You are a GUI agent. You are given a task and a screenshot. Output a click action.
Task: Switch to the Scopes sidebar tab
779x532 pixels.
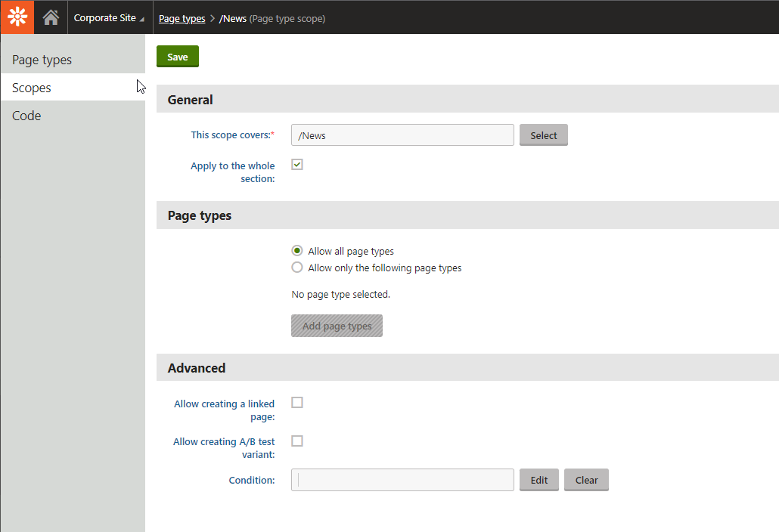(32, 88)
